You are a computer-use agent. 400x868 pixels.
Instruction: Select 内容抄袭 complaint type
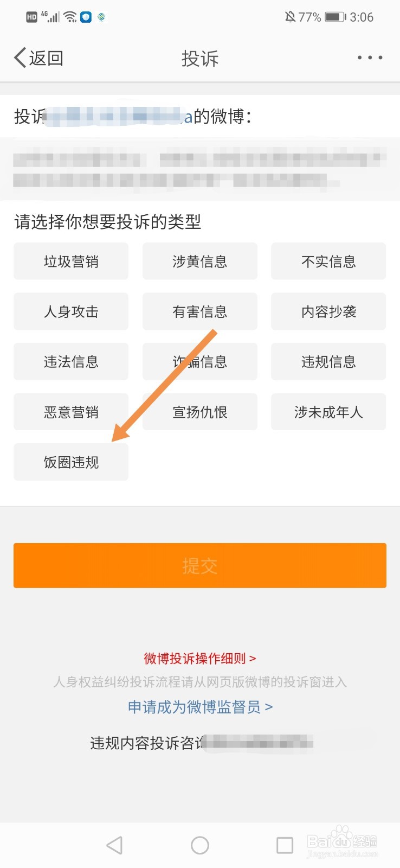coord(328,311)
